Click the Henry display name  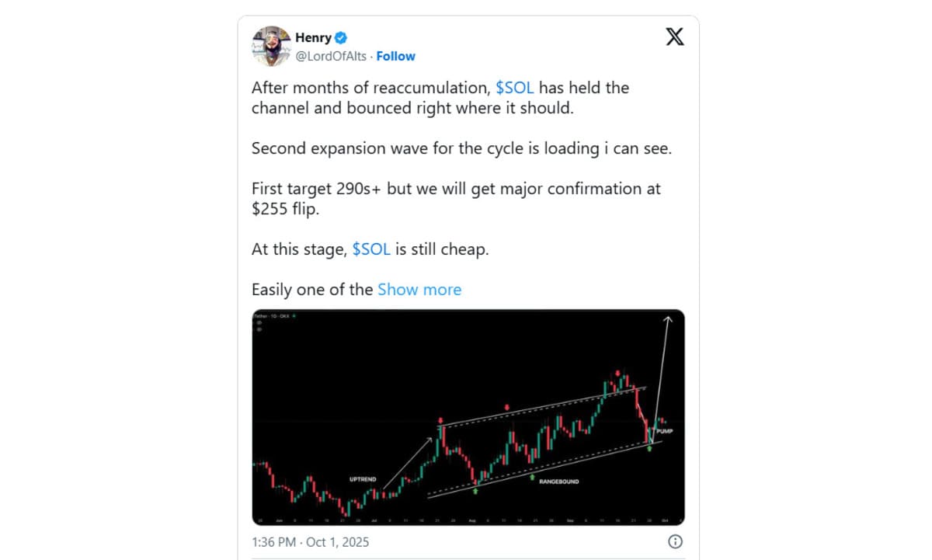tap(313, 37)
